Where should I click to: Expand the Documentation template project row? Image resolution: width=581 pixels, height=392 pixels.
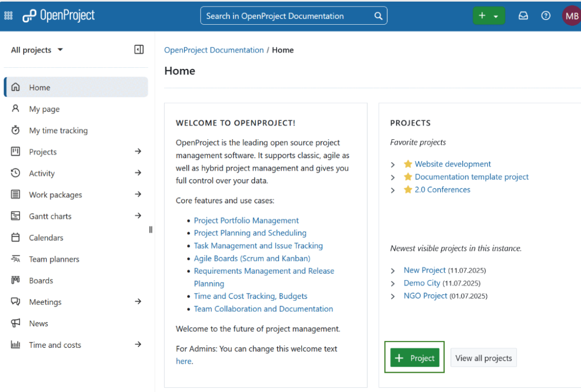pos(393,177)
